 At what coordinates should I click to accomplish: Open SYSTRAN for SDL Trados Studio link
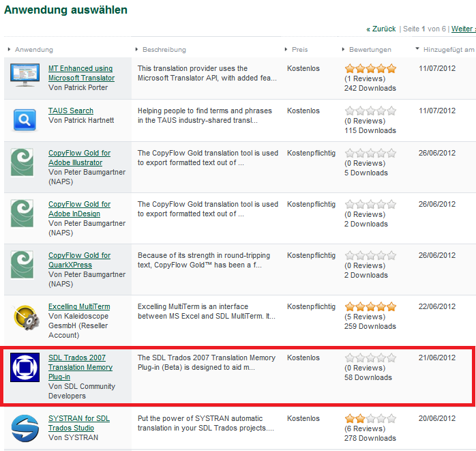pos(79,423)
